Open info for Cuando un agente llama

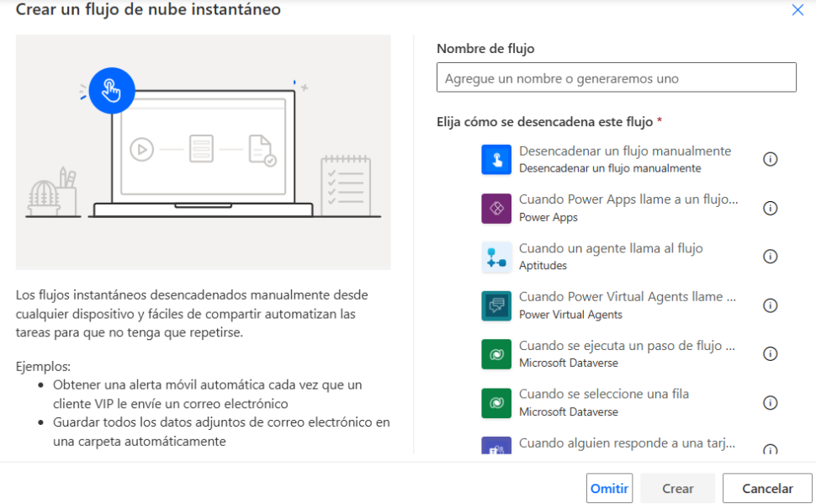click(769, 257)
